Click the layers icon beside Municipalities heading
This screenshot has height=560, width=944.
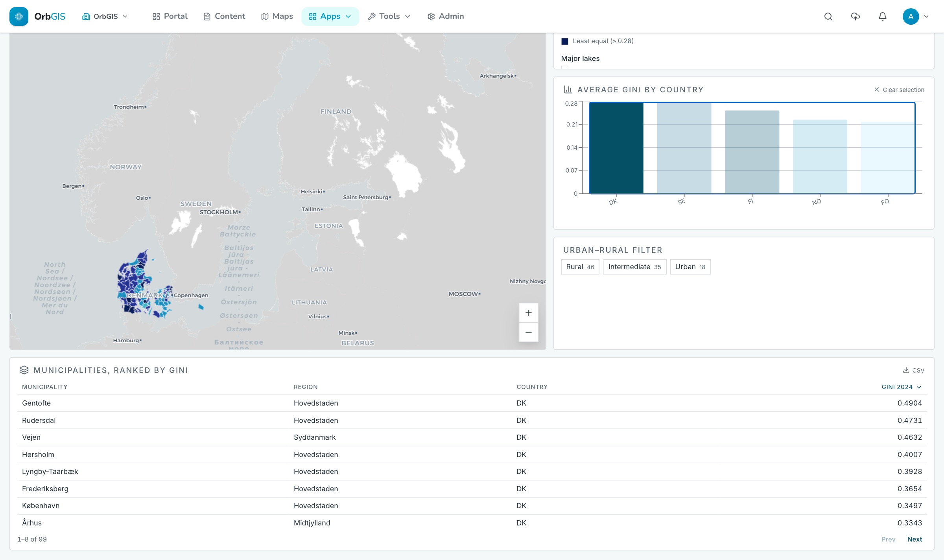[24, 370]
